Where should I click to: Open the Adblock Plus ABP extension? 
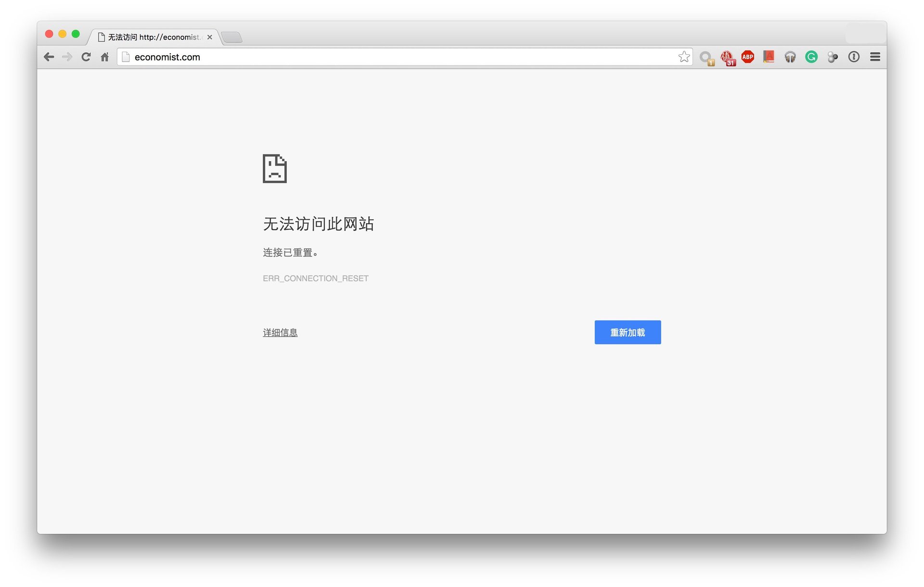748,57
